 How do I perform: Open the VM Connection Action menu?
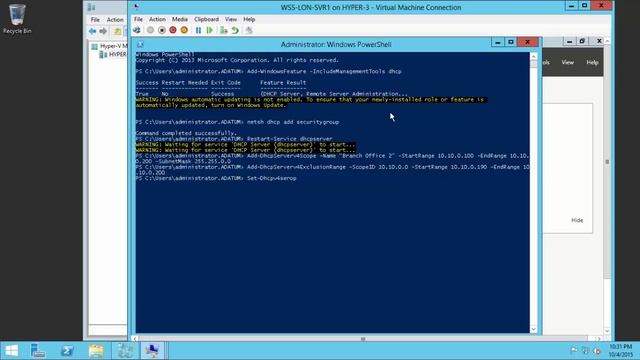157,19
